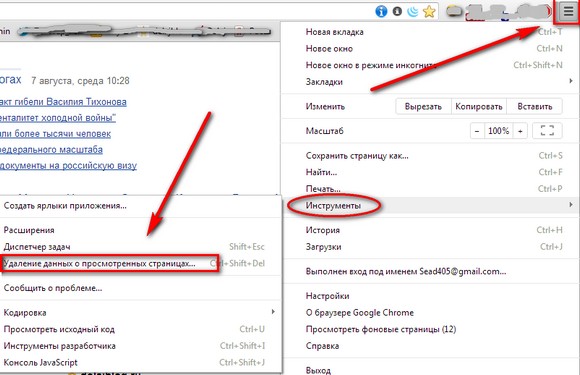This screenshot has height=375, width=580.
Task: Choose Найти... menu item
Action: pyautogui.click(x=431, y=172)
